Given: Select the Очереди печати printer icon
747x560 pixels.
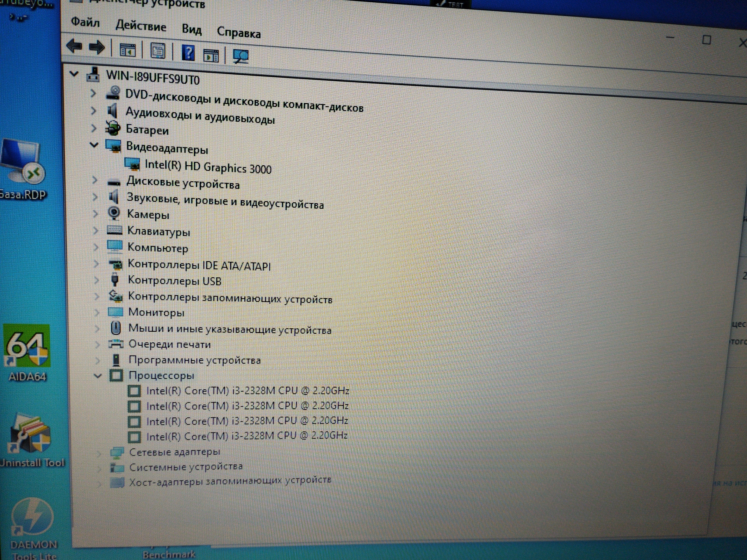Looking at the screenshot, I should click(x=116, y=344).
